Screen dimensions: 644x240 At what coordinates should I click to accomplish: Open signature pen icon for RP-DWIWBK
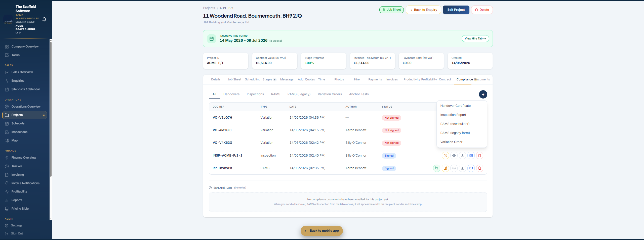coord(436,168)
